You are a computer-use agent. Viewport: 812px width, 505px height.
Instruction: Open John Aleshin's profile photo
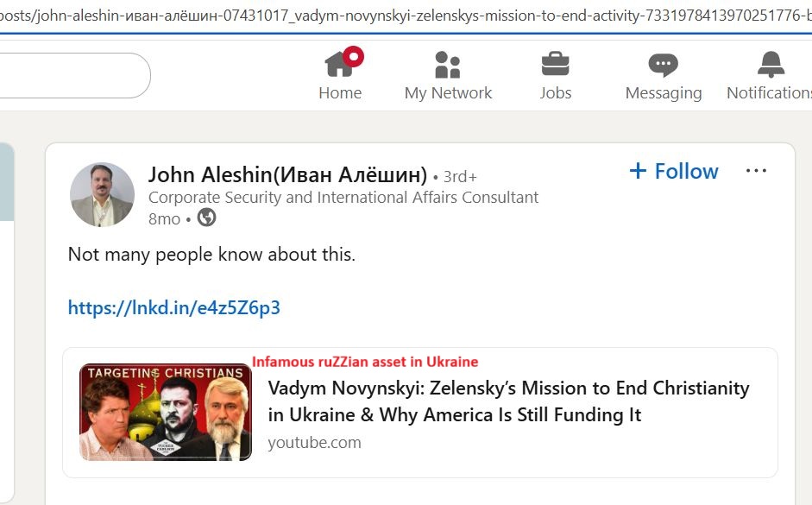point(102,194)
